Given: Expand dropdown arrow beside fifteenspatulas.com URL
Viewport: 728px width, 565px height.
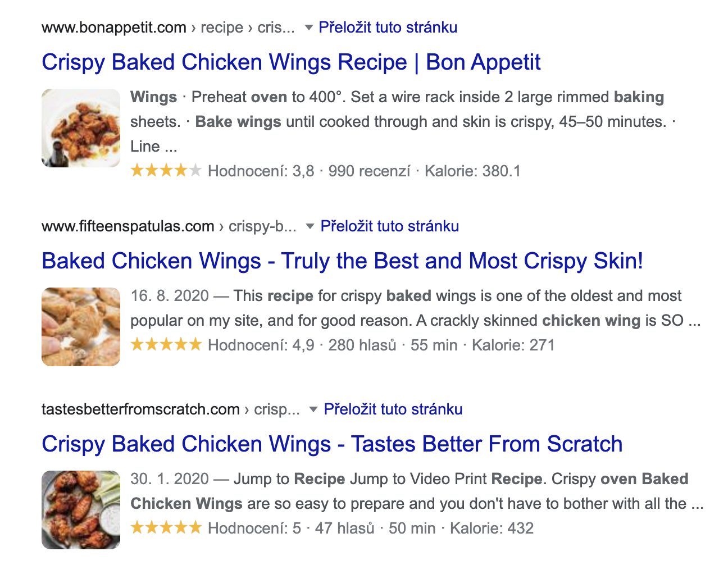Looking at the screenshot, I should pos(310,226).
